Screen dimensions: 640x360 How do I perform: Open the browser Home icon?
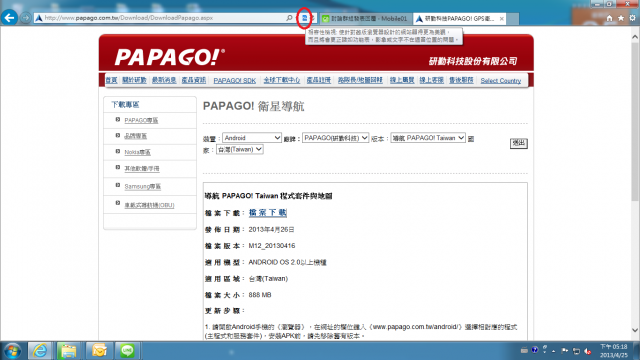click(x=609, y=18)
